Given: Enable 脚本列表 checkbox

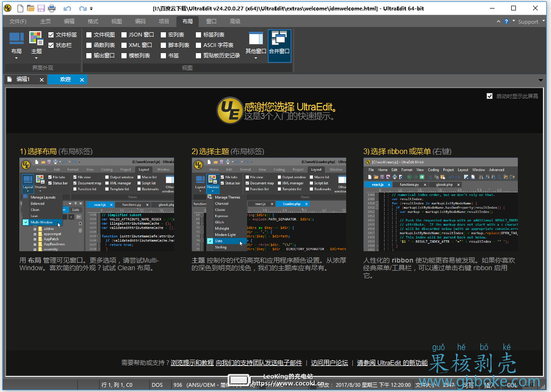Looking at the screenshot, I should [x=164, y=46].
